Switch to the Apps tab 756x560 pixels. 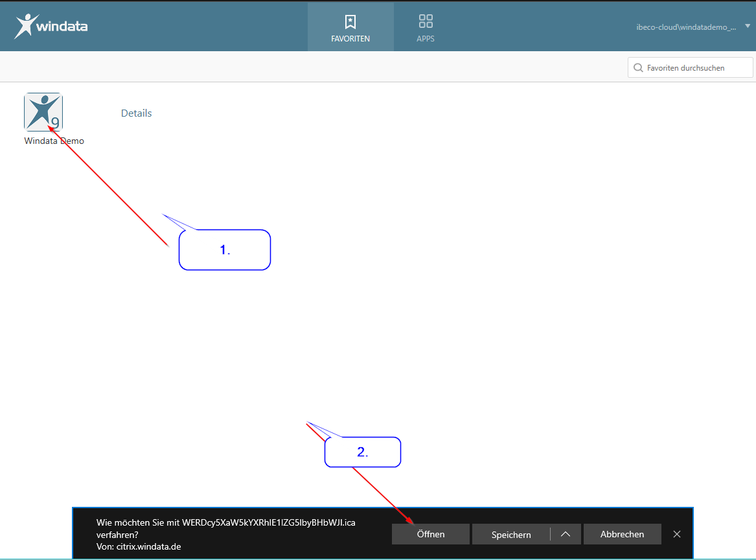point(425,27)
